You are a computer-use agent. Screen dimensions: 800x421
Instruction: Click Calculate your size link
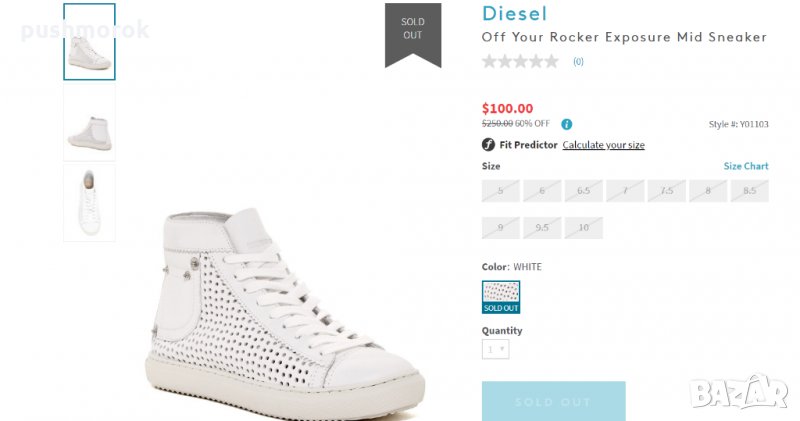tap(603, 145)
